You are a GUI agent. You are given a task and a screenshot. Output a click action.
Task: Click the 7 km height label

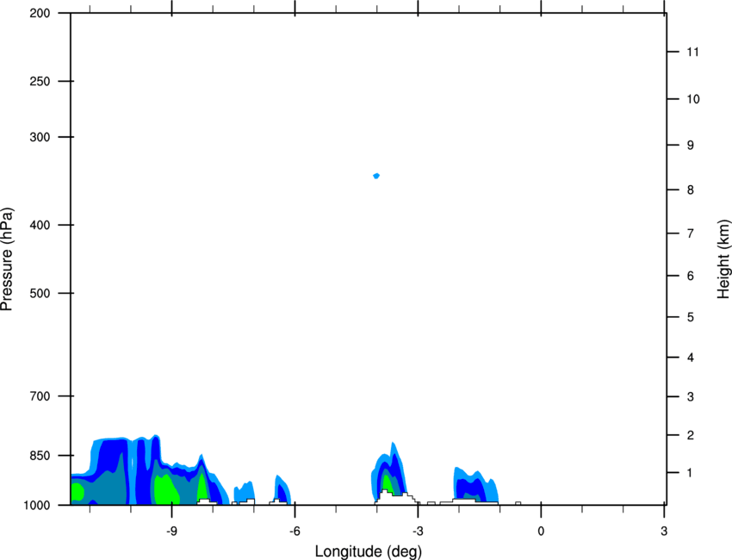point(691,233)
